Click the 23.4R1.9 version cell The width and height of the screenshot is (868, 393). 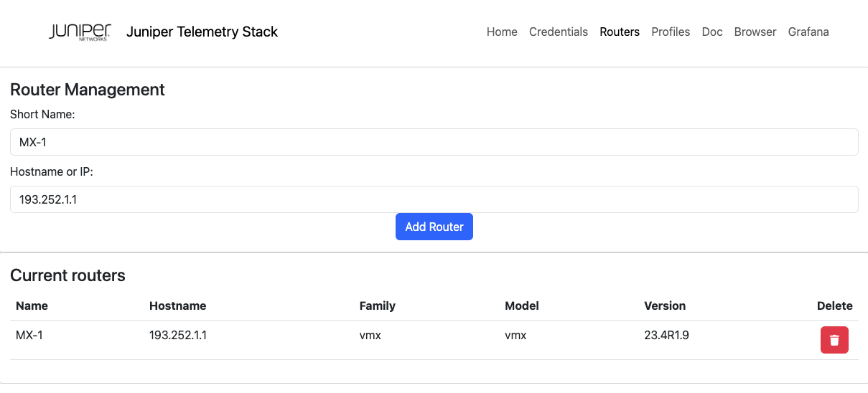[x=667, y=335]
